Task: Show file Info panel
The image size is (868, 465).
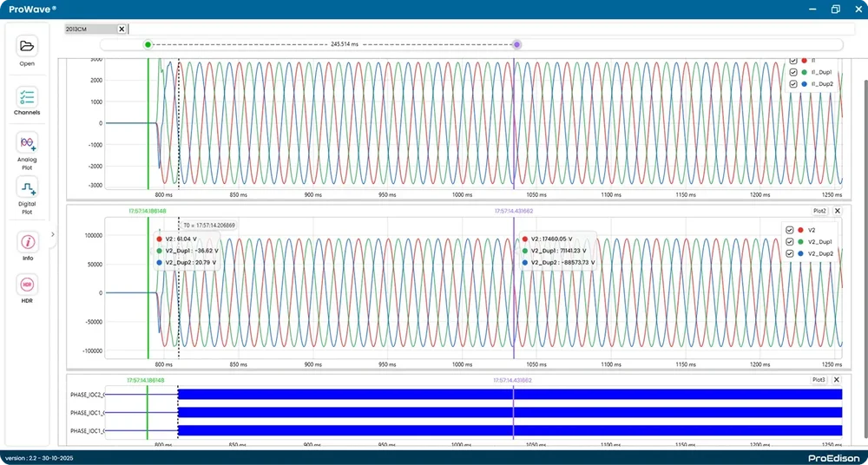Action: pos(27,241)
